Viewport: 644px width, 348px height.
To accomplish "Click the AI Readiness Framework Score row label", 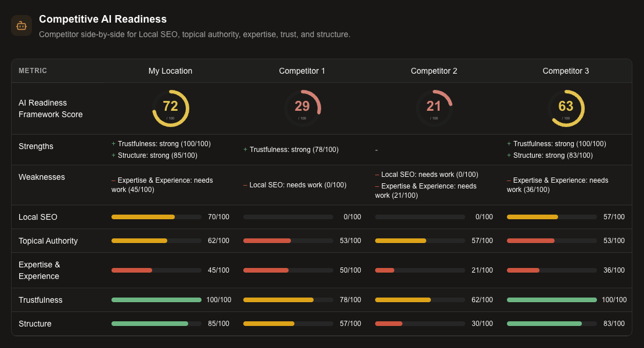I will click(x=51, y=109).
